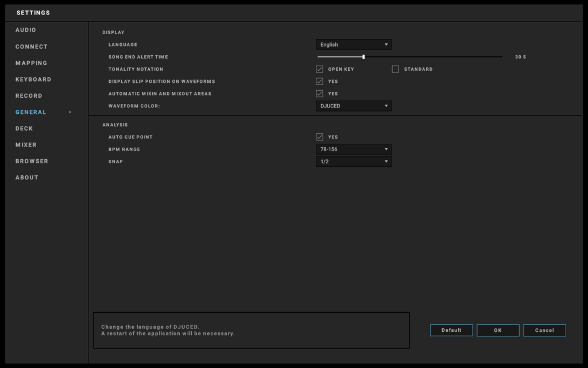Screen dimensions: 588x368
Task: Open Keyboard settings page
Action: tap(33, 79)
